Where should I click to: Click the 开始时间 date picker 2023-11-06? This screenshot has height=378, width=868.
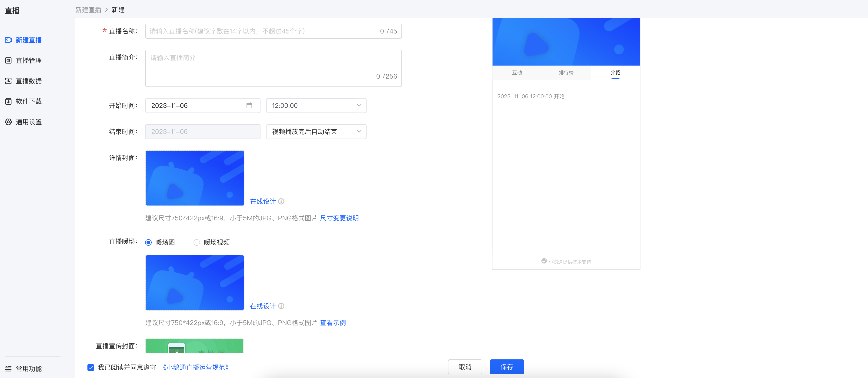[x=203, y=106]
